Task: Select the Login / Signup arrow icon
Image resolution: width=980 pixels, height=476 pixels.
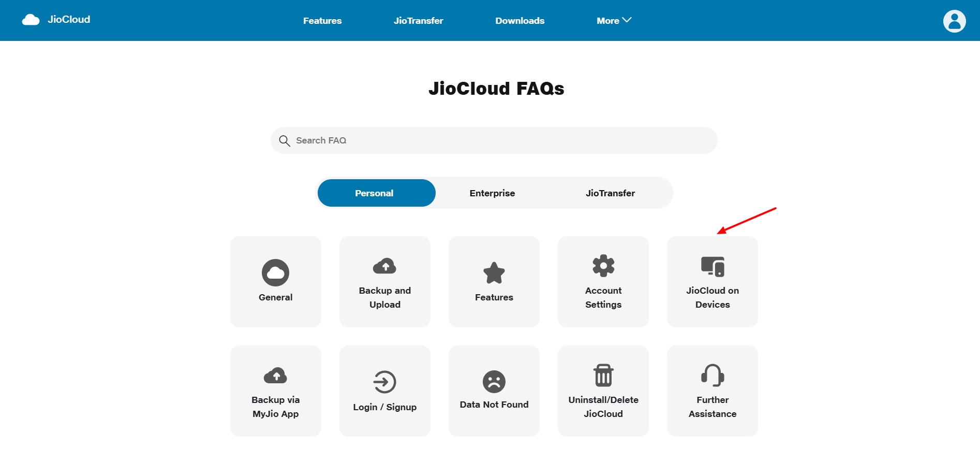Action: pos(384,382)
